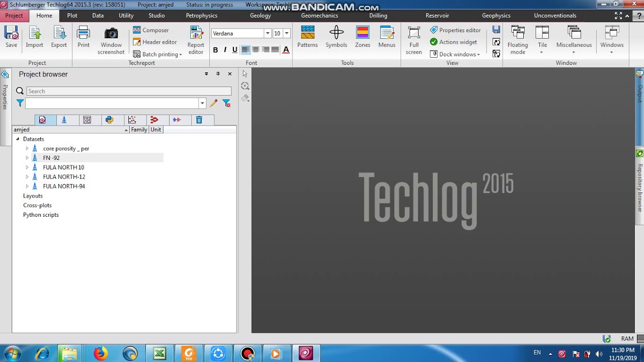Toggle Bold font style
The height and width of the screenshot is (362, 644).
click(x=215, y=50)
